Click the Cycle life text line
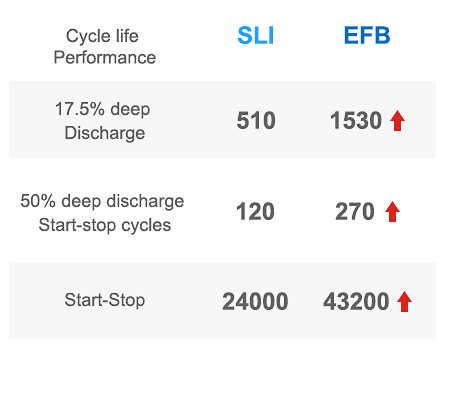Viewport: 450px width, 410px height. pyautogui.click(x=102, y=36)
